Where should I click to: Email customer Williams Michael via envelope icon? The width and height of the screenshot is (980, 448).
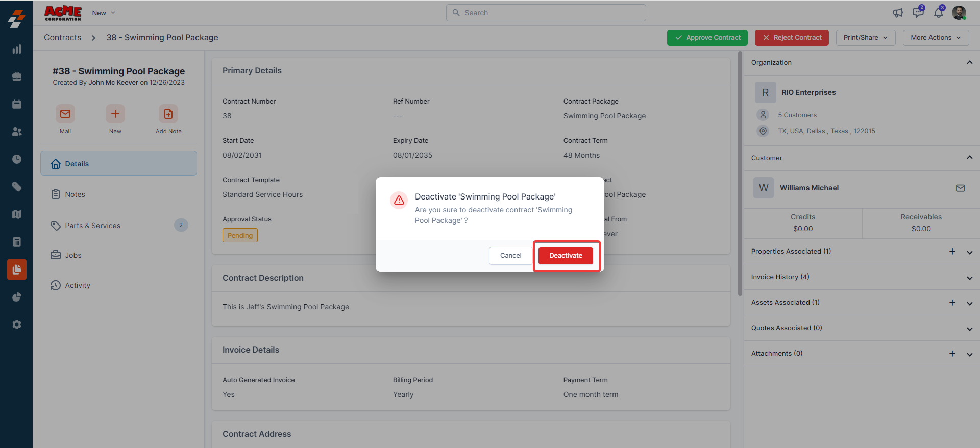960,188
